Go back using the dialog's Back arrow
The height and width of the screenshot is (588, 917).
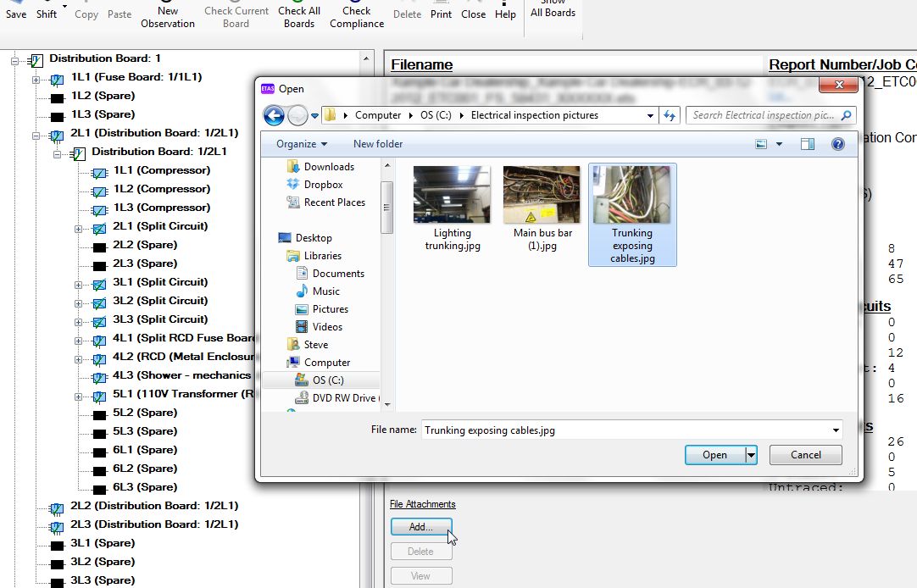[274, 115]
